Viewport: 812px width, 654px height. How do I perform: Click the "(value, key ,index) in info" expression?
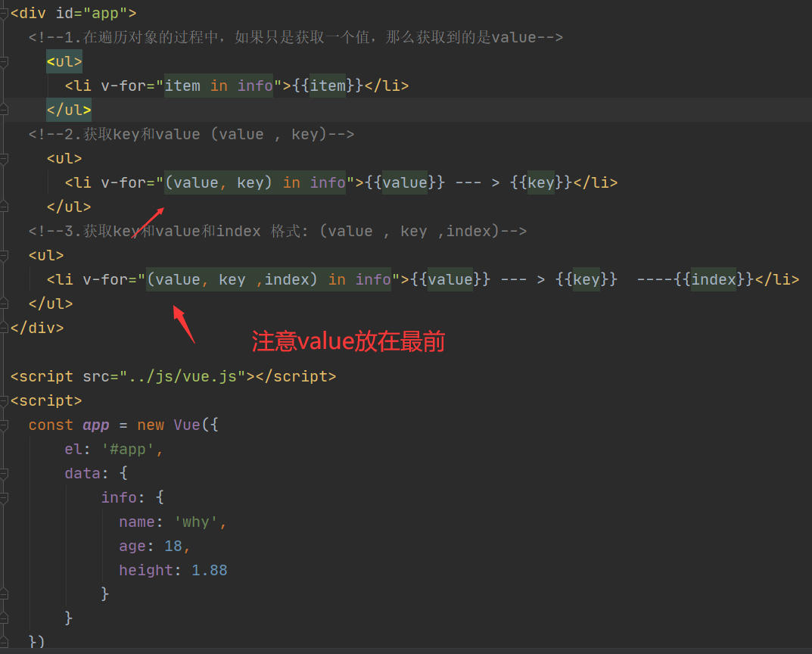[x=268, y=279]
